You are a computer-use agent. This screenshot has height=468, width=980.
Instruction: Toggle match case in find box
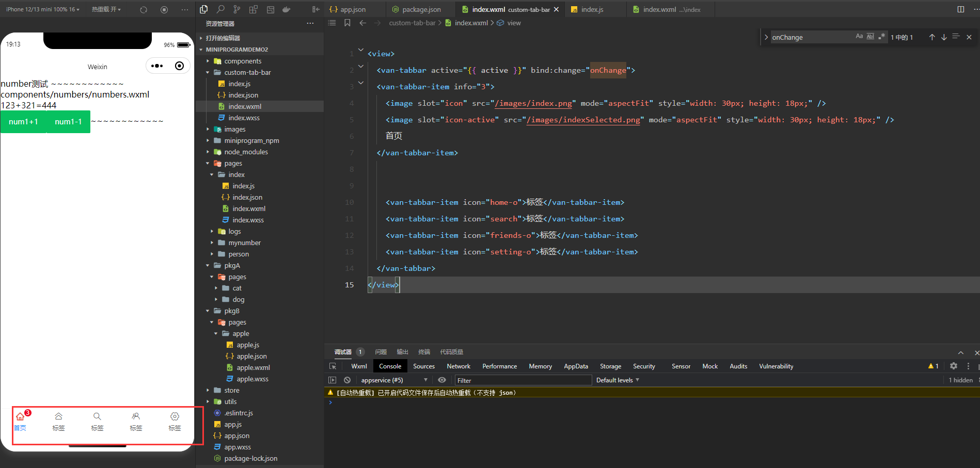(x=859, y=36)
